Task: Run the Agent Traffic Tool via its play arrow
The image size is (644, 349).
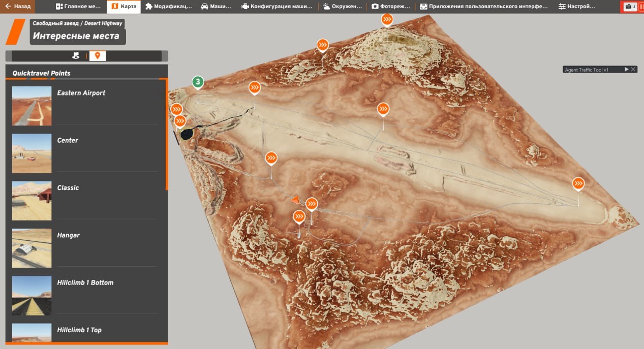Action: click(x=626, y=69)
